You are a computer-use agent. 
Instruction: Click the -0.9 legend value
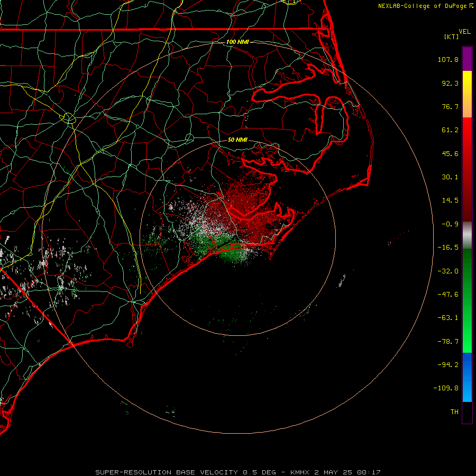point(450,224)
